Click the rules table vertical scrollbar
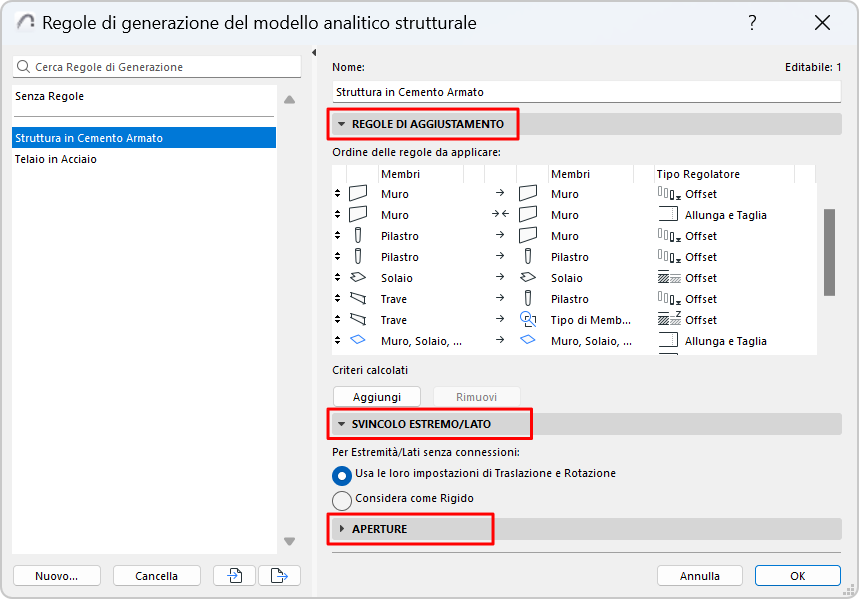 tap(829, 252)
